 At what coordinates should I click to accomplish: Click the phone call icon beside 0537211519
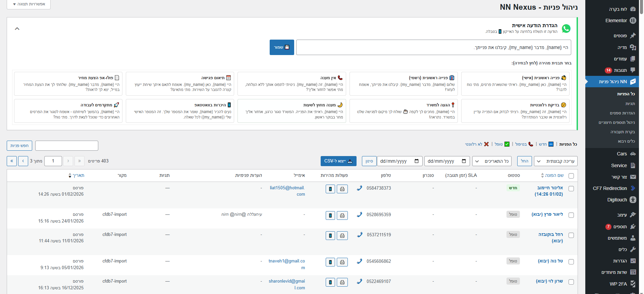coord(360,235)
